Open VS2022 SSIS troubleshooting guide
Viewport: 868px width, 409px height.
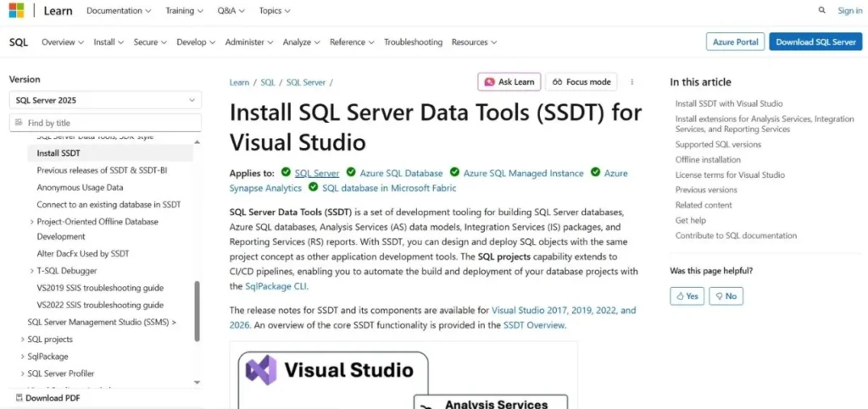100,305
